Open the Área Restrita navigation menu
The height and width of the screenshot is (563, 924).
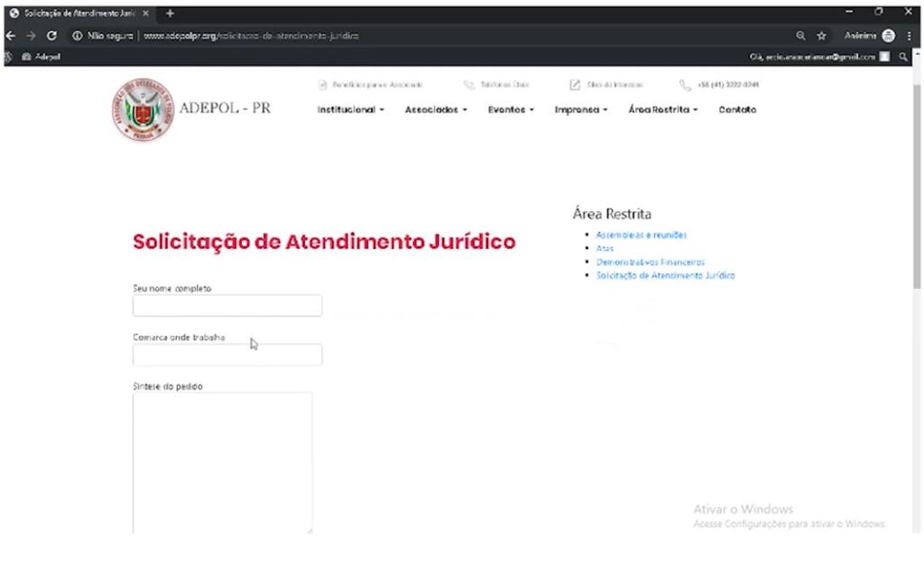pyautogui.click(x=662, y=110)
